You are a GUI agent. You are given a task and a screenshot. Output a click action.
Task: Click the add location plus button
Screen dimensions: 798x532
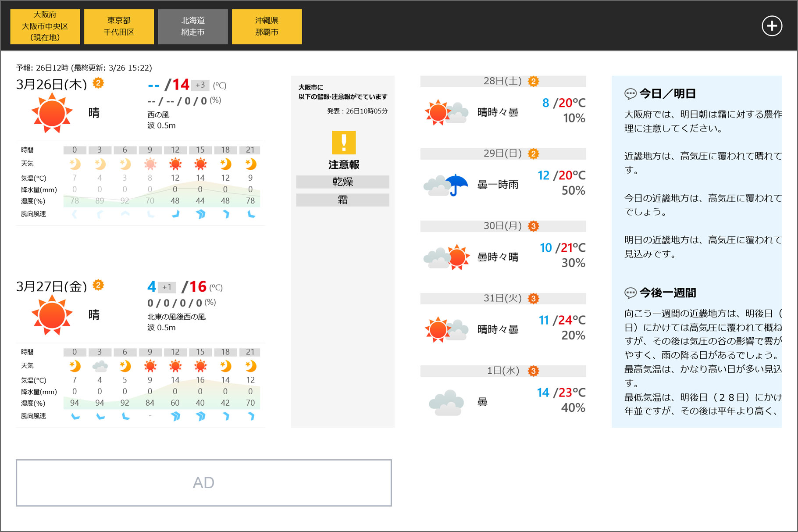pos(772,26)
